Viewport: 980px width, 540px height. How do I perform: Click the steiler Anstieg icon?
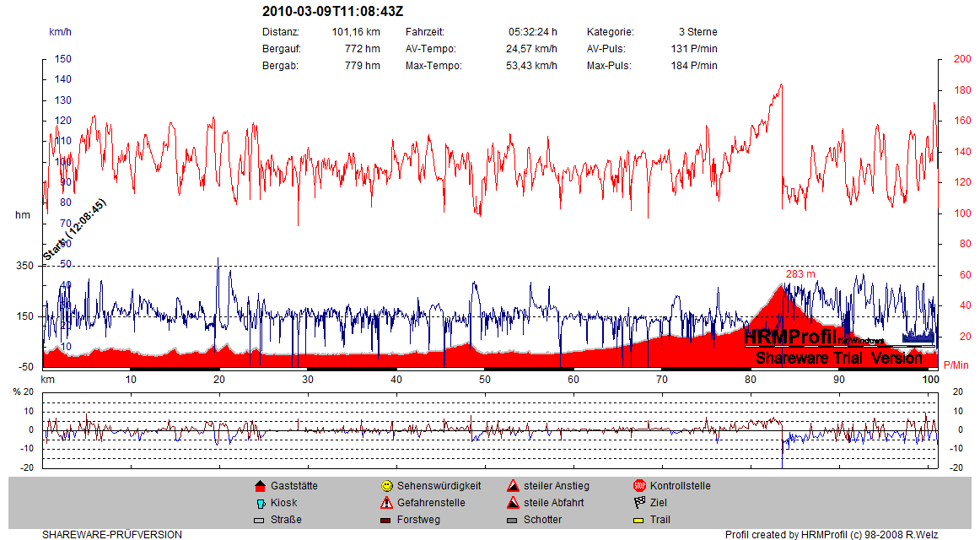pyautogui.click(x=513, y=486)
